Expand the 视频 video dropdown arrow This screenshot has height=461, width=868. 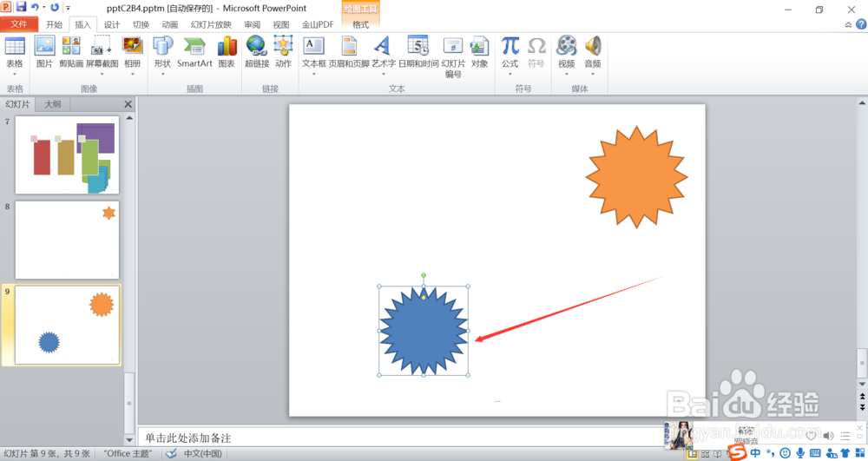tap(566, 74)
